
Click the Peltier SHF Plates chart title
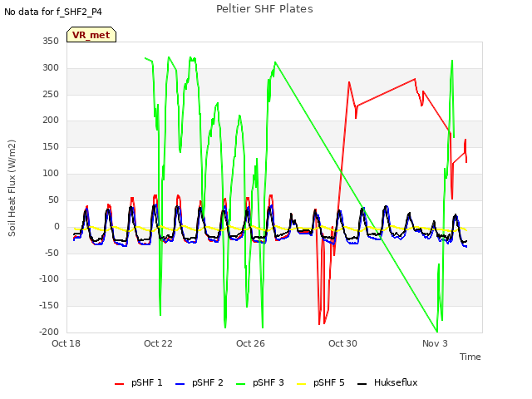pos(264,9)
